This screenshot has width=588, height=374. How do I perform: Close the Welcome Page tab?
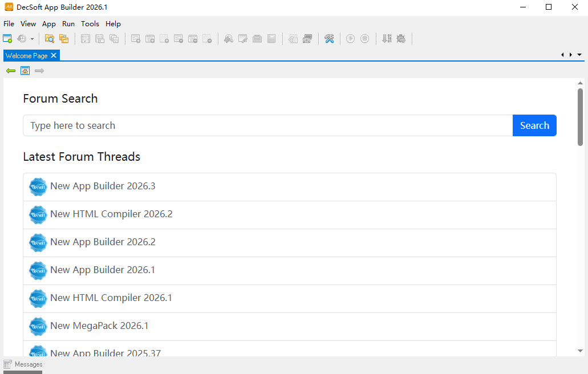[54, 55]
